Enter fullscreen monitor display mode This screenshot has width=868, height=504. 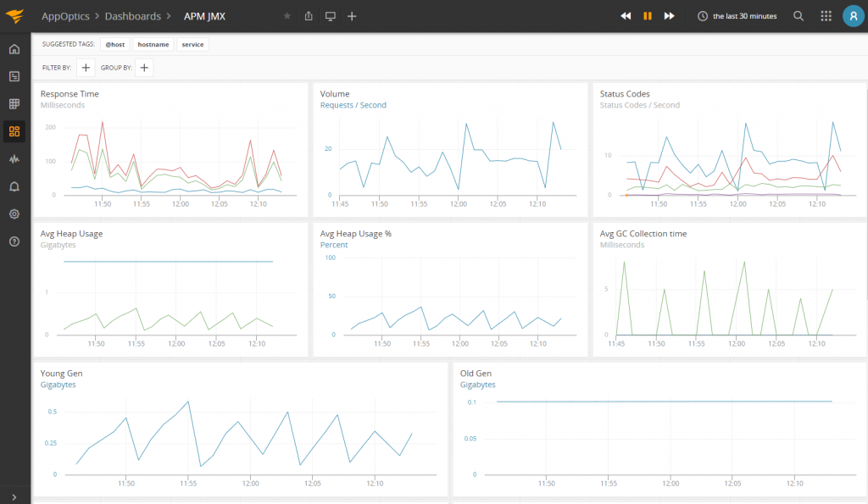pos(331,16)
